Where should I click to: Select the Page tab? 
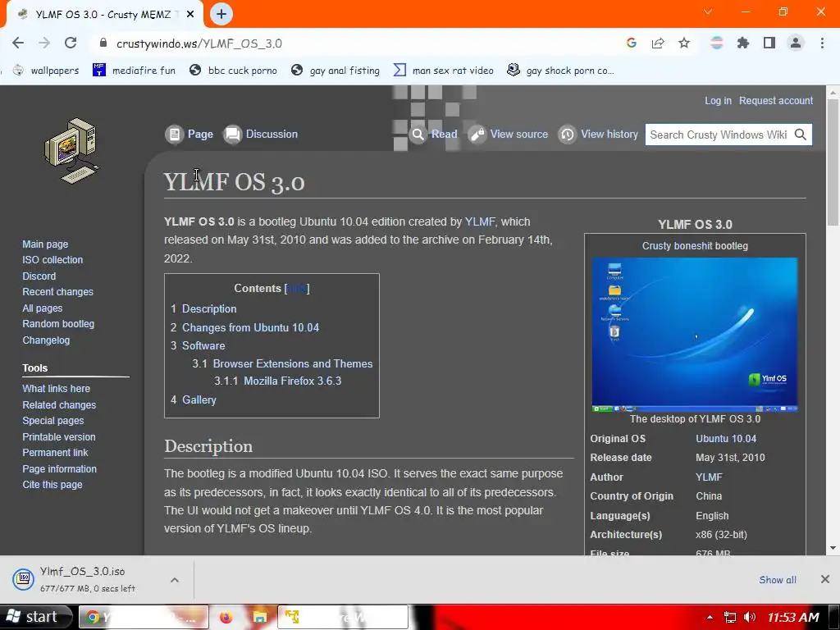189,134
